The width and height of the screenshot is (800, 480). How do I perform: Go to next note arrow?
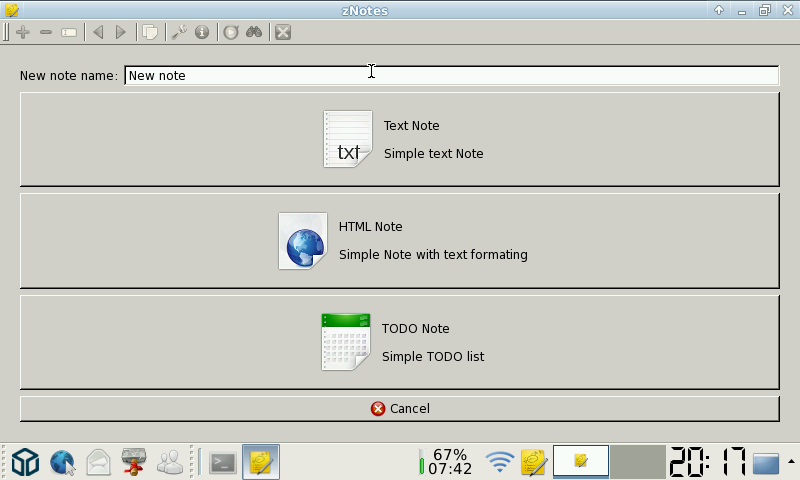click(121, 32)
